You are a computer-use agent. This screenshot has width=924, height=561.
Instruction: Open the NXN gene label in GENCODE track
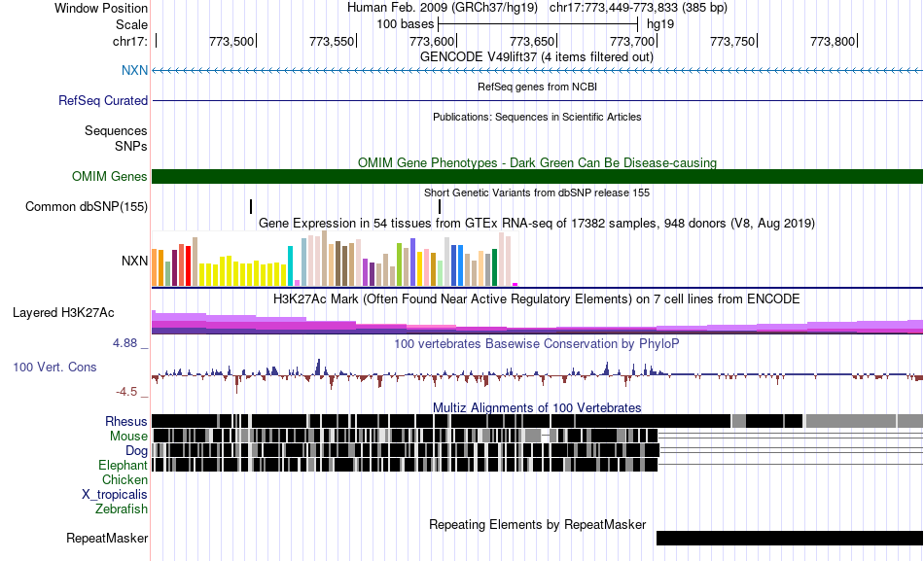point(134,70)
